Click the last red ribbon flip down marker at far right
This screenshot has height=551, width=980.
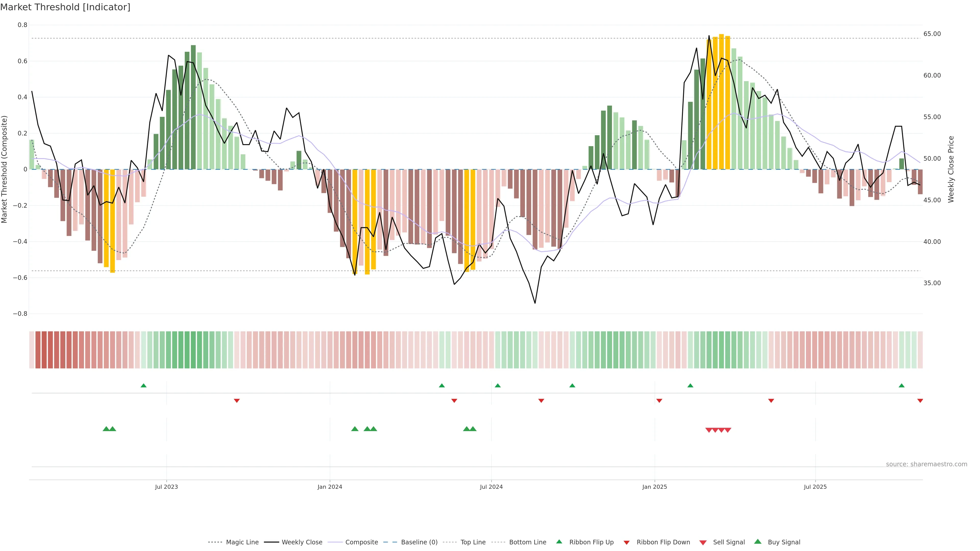point(920,401)
